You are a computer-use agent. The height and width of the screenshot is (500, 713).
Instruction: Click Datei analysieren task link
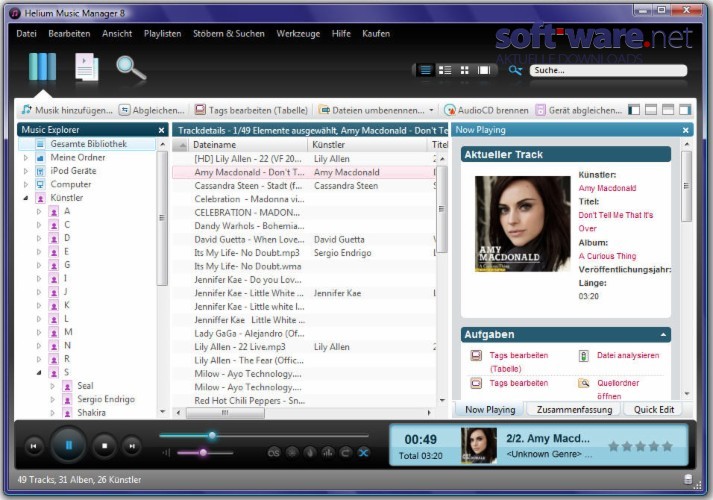point(628,355)
